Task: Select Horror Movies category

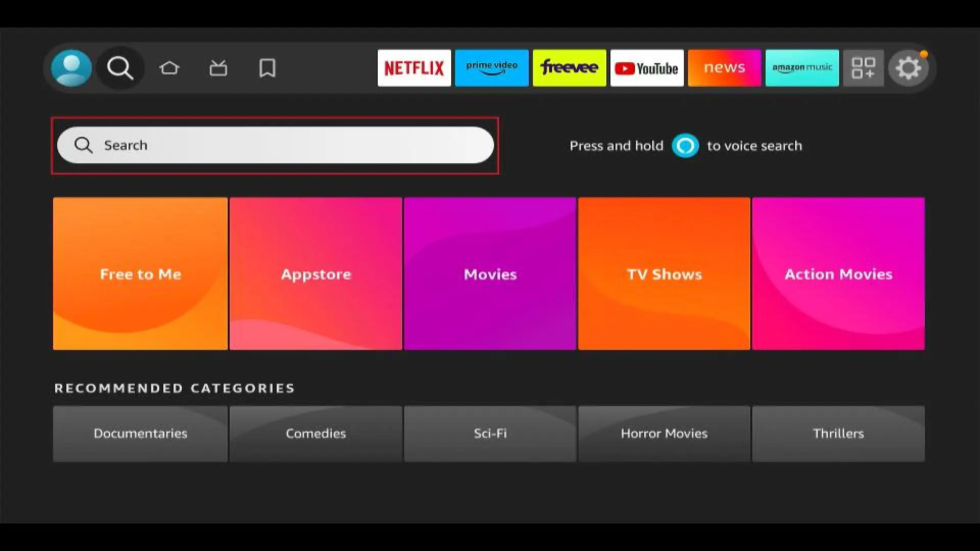Action: pyautogui.click(x=665, y=433)
